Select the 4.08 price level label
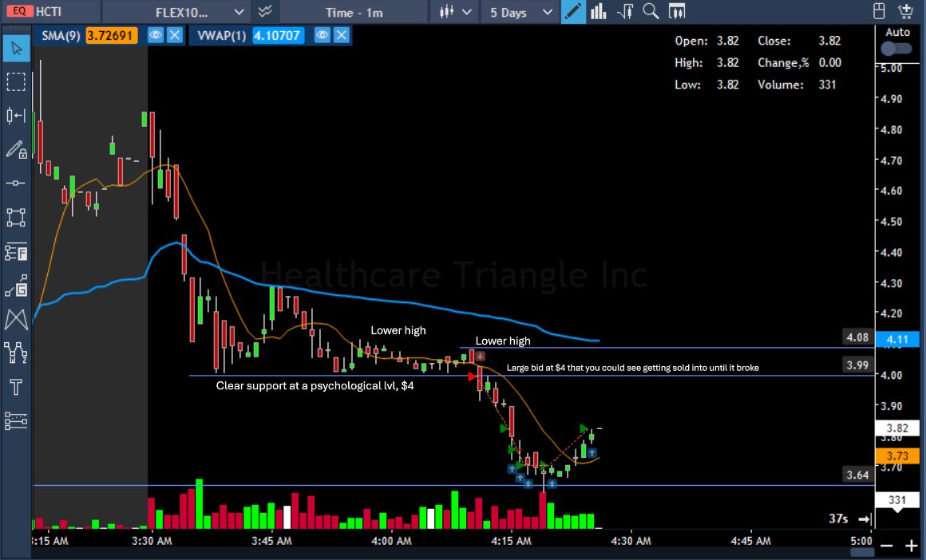Image resolution: width=926 pixels, height=560 pixels. coord(857,337)
